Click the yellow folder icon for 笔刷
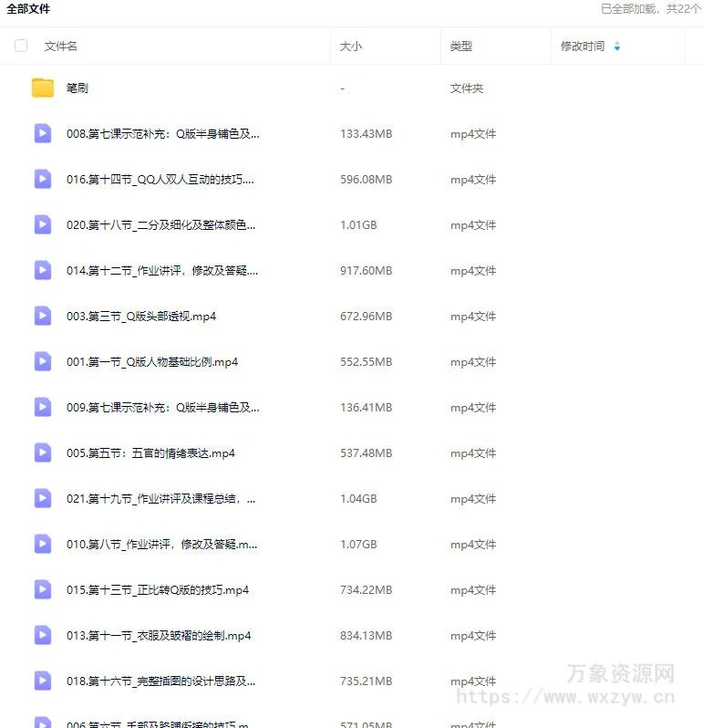The height and width of the screenshot is (728, 703). pyautogui.click(x=43, y=88)
